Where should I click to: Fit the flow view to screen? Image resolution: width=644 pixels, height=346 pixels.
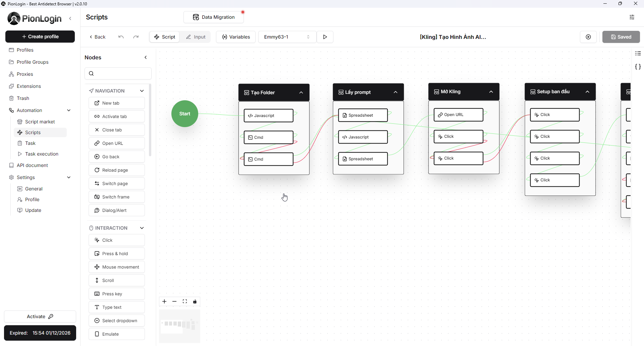pos(185,301)
